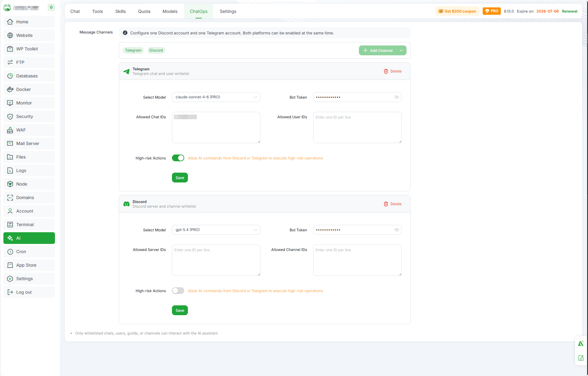
Task: Click the FTP transfer arrows icon
Action: coord(10,62)
